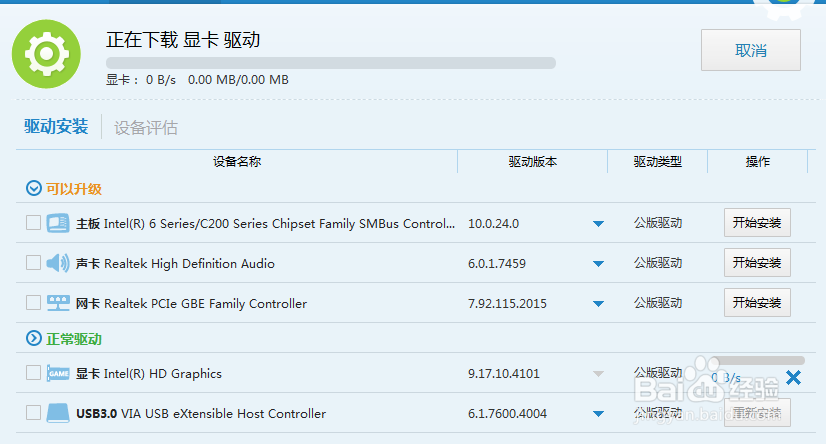Image resolution: width=826 pixels, height=444 pixels.
Task: Open version dropdown for 6.1.7600.4004
Action: coord(598,414)
